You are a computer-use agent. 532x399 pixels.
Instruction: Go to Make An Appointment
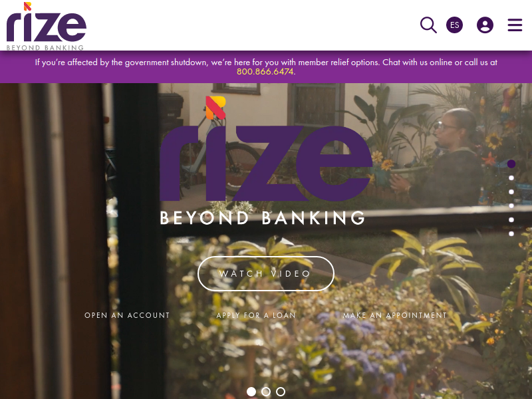tap(395, 315)
